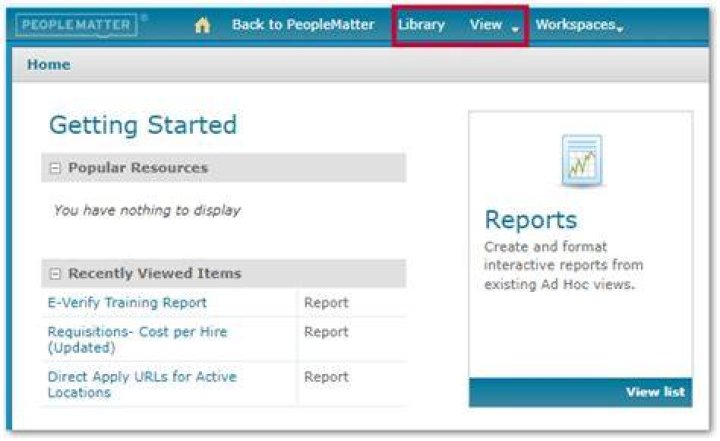This screenshot has height=441, width=720.
Task: Click the Reports description text
Action: (x=563, y=266)
